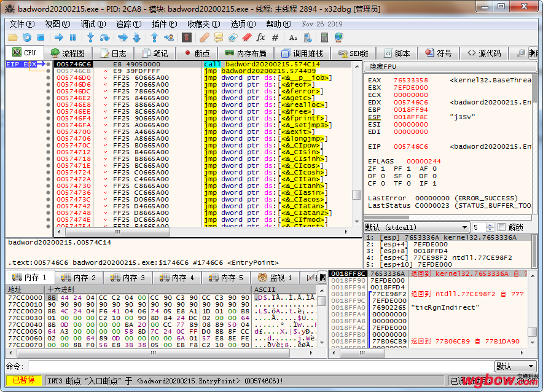Select the 内存 5 dump tab
The width and height of the screenshot is (543, 392).
tap(226, 277)
